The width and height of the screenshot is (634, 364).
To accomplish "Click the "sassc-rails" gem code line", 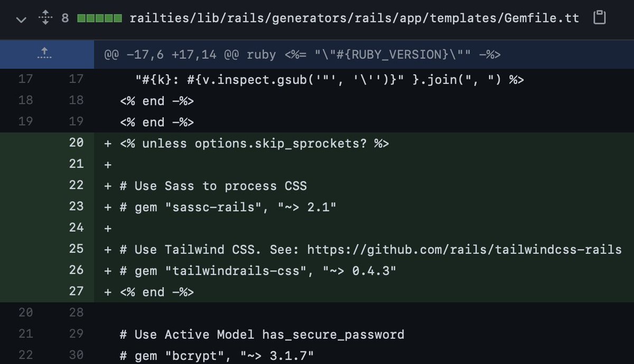I will coord(227,207).
